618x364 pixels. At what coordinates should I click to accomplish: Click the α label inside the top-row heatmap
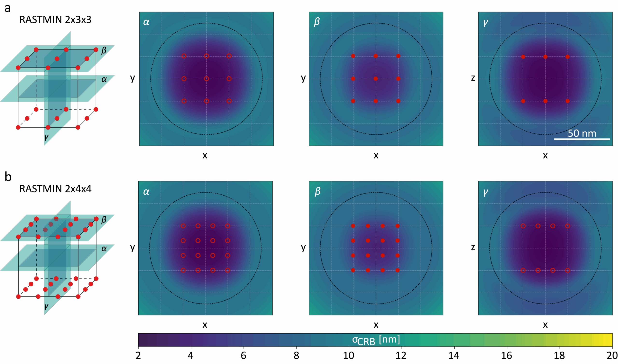[146, 22]
